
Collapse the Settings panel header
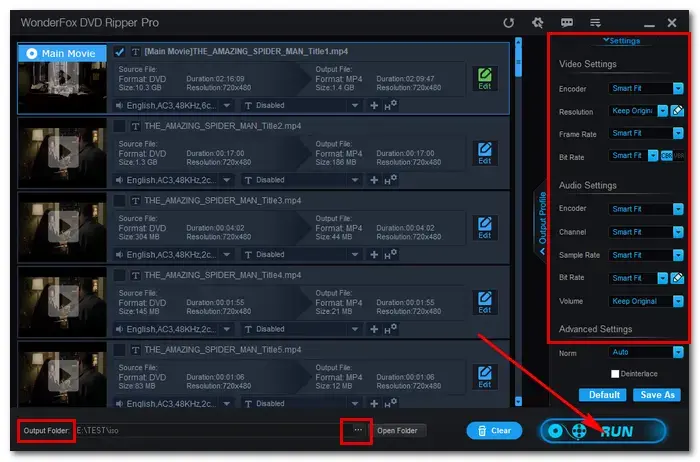(621, 41)
